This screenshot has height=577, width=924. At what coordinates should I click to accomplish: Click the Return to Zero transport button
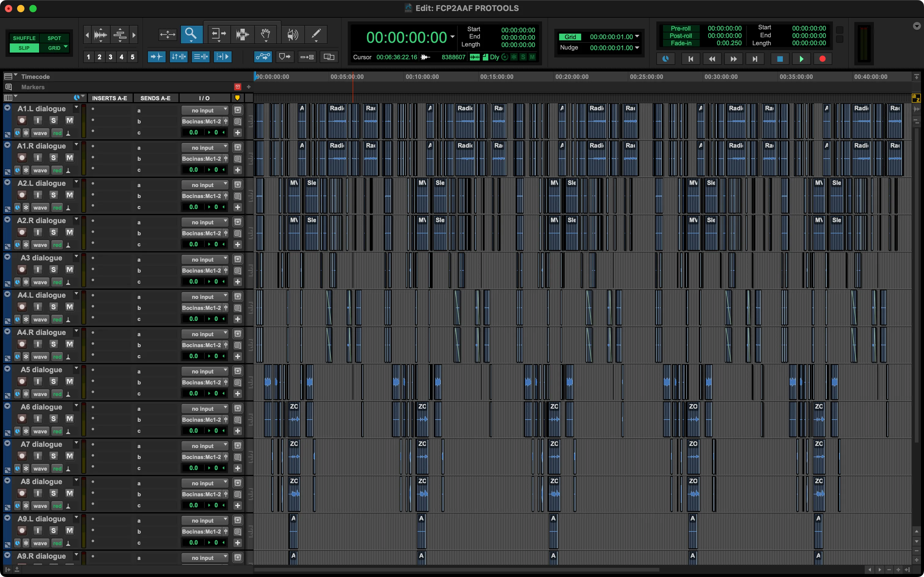[691, 59]
